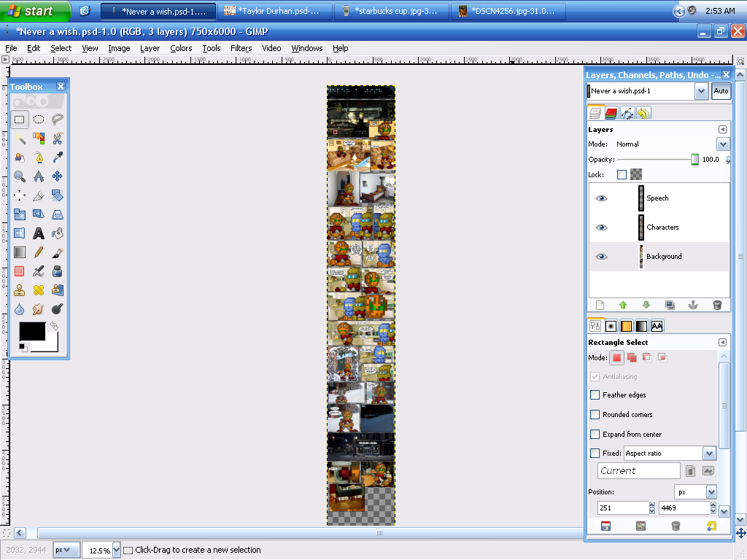
Task: Switch to the Paths tab
Action: click(x=627, y=113)
